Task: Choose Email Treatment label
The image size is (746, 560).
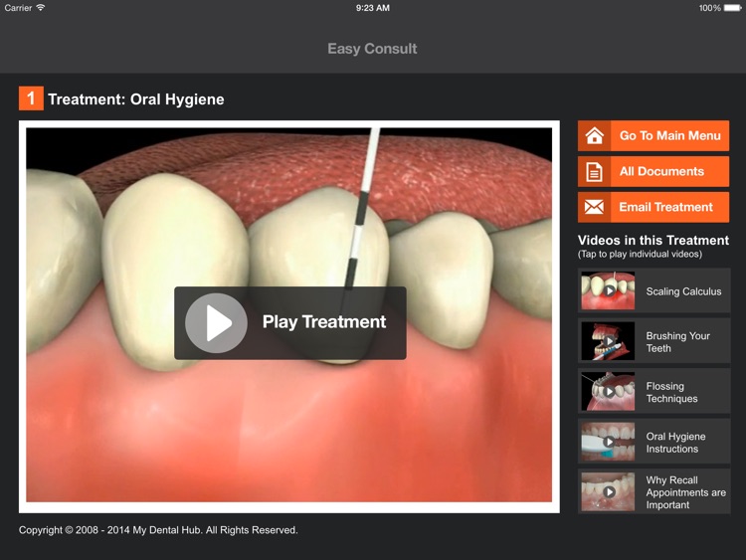Action: (665, 208)
